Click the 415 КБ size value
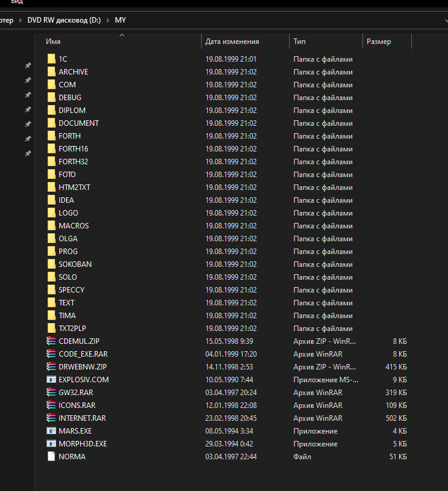 (396, 366)
